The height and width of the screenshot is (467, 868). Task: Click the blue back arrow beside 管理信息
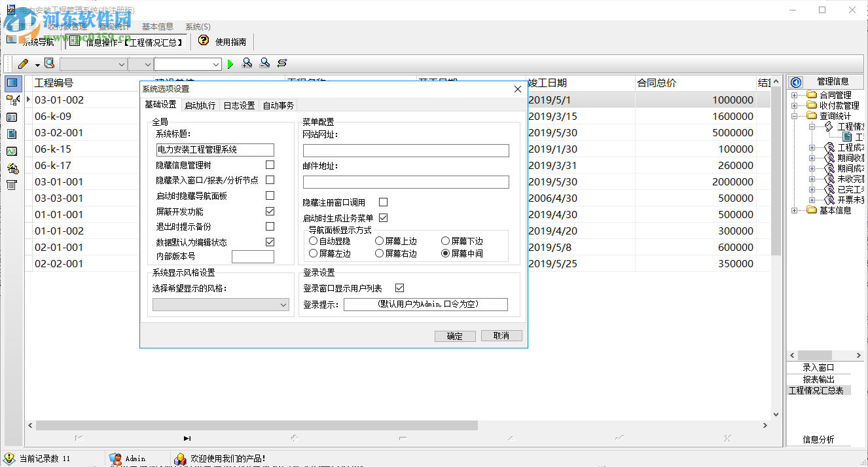pos(796,81)
